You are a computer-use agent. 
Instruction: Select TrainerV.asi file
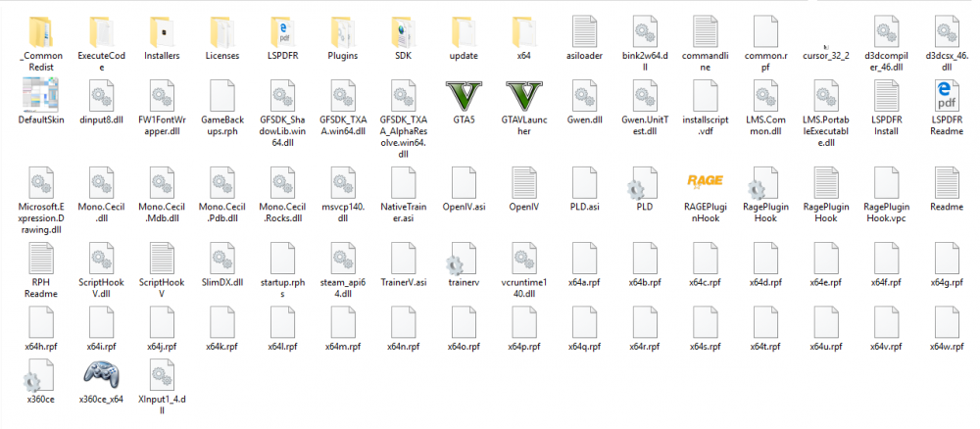point(404,258)
